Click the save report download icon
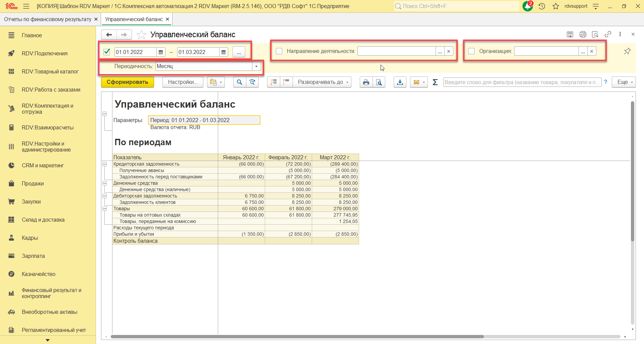Viewport: 644px width, 344px height. tap(400, 82)
